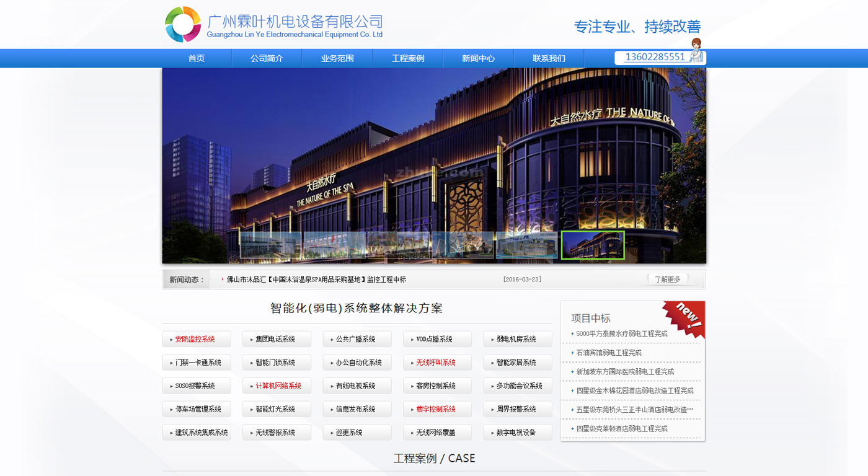Viewport: 868px width, 476px height.
Task: Select the second slideshow thumbnail
Action: point(334,245)
